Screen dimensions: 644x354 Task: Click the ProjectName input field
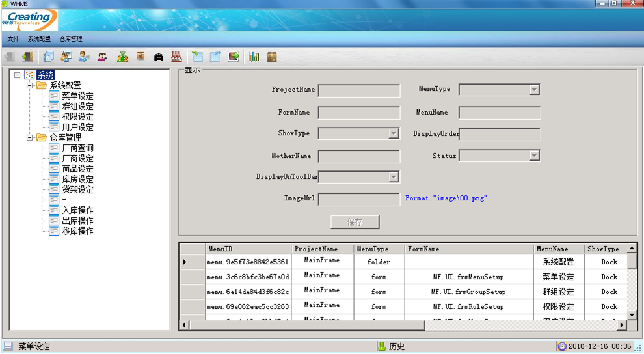coord(358,90)
